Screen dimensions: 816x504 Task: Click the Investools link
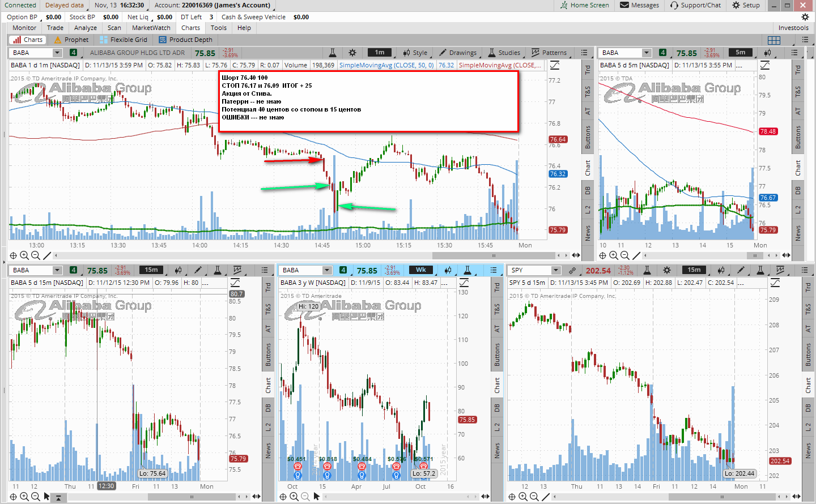tap(793, 28)
